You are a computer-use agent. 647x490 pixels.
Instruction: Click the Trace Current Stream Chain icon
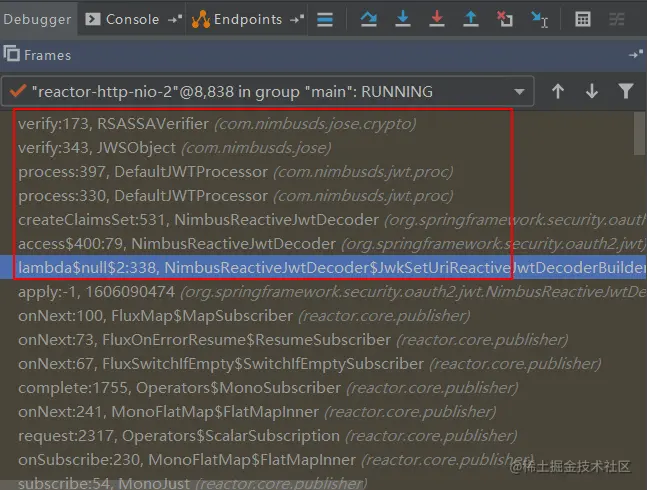click(x=617, y=19)
